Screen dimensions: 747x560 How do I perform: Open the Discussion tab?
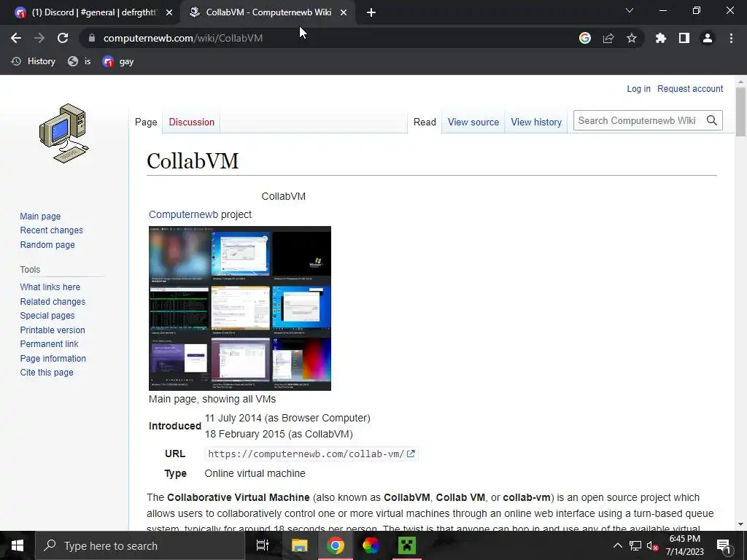pos(192,122)
